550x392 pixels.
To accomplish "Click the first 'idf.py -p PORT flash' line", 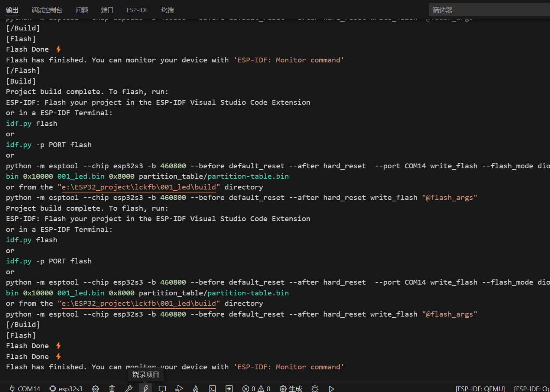I will click(x=49, y=145).
